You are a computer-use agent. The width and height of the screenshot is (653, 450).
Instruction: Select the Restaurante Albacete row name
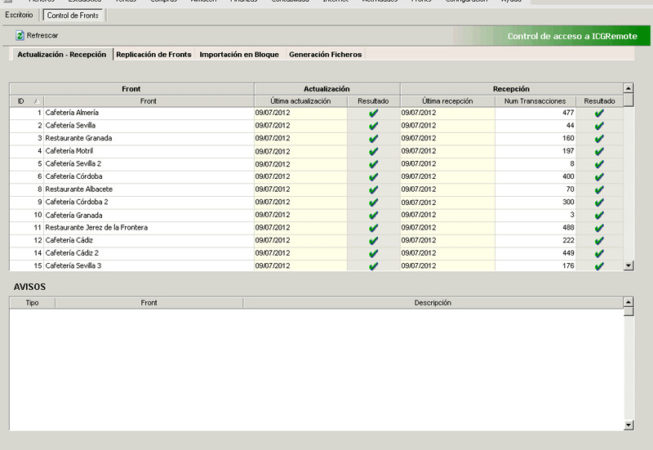pyautogui.click(x=79, y=189)
